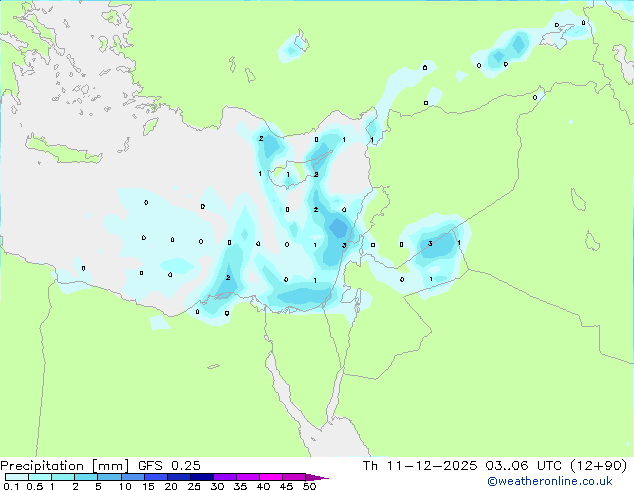
Task: Click the '(12+90)' forecast run text
Action: click(x=599, y=466)
